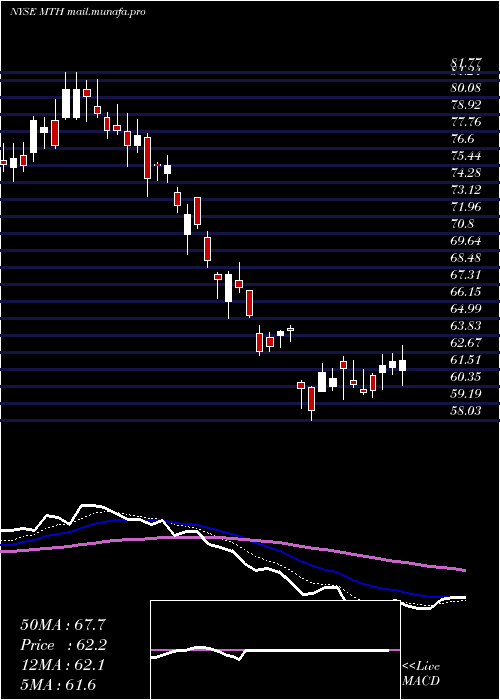Click the 5MA : 61.6 value
The width and height of the screenshot is (500, 700).
[58, 685]
